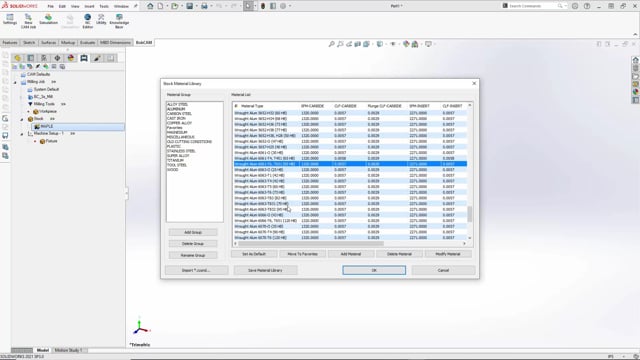The width and height of the screenshot is (640, 360).
Task: Collapse the Machine Setup - 1 node
Action: pos(22,134)
